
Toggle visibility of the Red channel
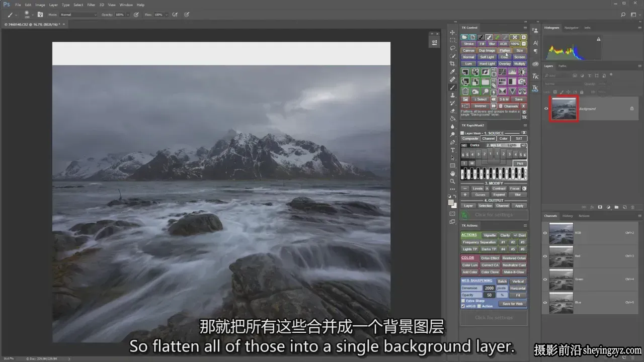click(545, 256)
